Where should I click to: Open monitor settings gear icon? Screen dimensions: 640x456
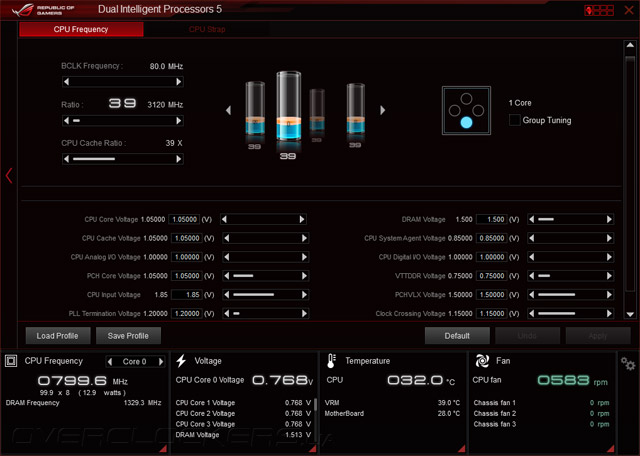point(628,363)
